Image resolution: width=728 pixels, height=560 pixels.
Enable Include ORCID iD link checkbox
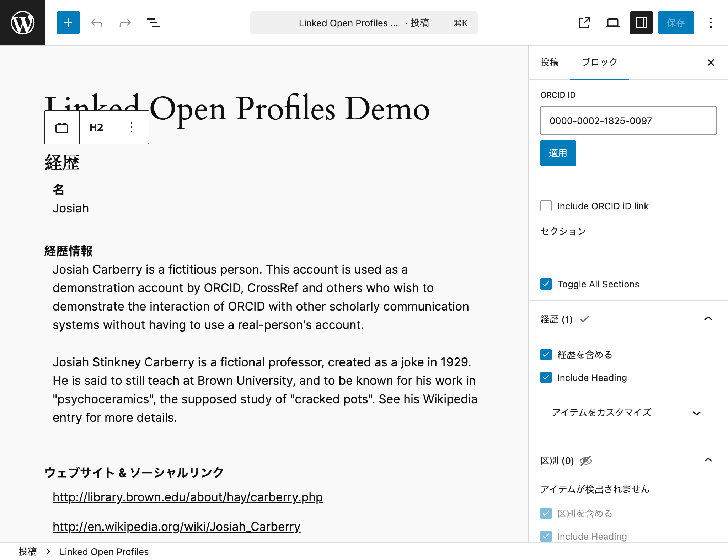tap(546, 206)
